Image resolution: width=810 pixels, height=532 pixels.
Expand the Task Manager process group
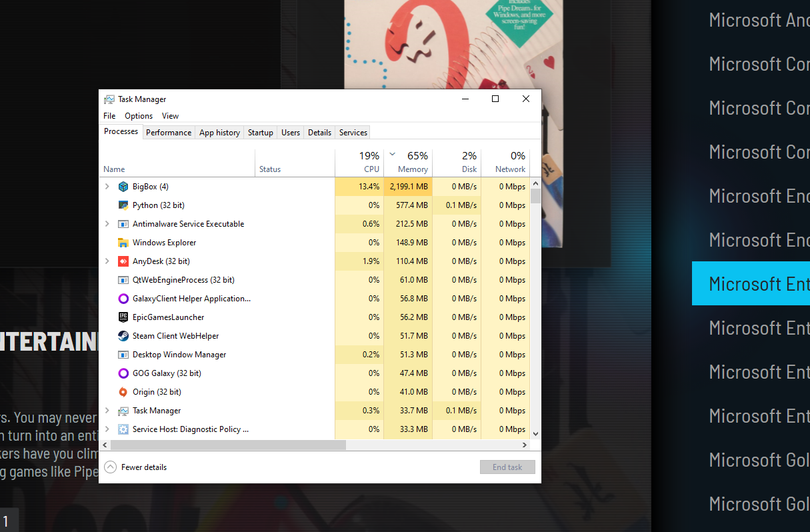pyautogui.click(x=107, y=411)
